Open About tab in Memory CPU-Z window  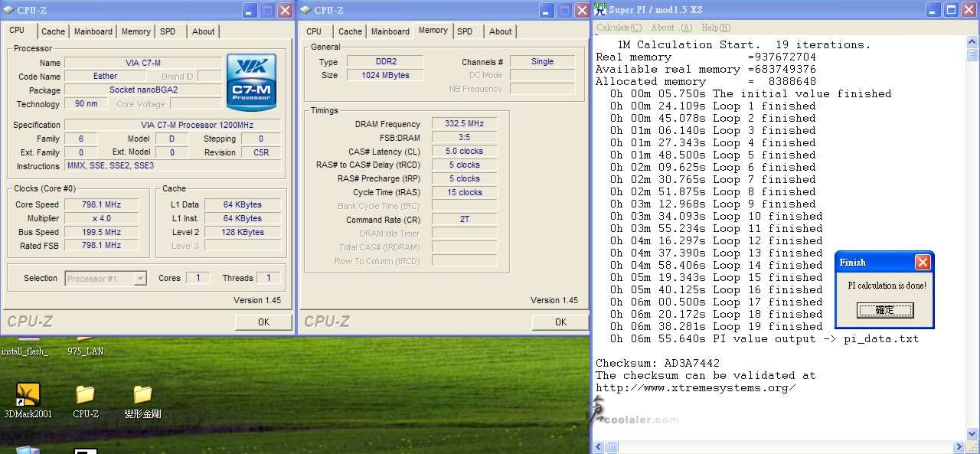pyautogui.click(x=501, y=31)
